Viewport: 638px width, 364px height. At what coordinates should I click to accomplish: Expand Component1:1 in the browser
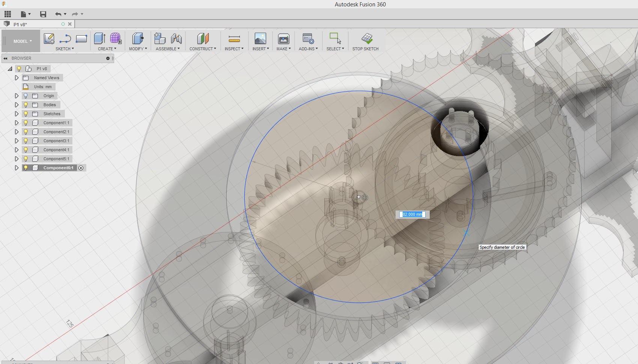pyautogui.click(x=17, y=123)
